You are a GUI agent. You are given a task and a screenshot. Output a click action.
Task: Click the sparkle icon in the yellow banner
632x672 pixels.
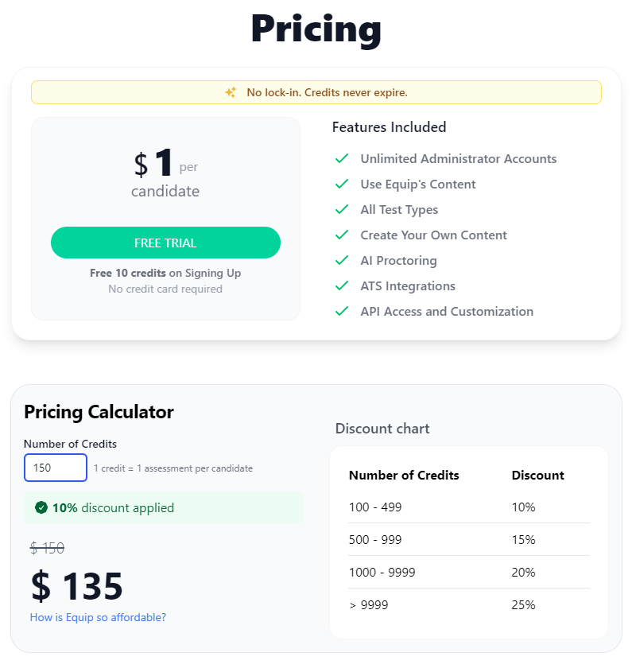[x=231, y=92]
